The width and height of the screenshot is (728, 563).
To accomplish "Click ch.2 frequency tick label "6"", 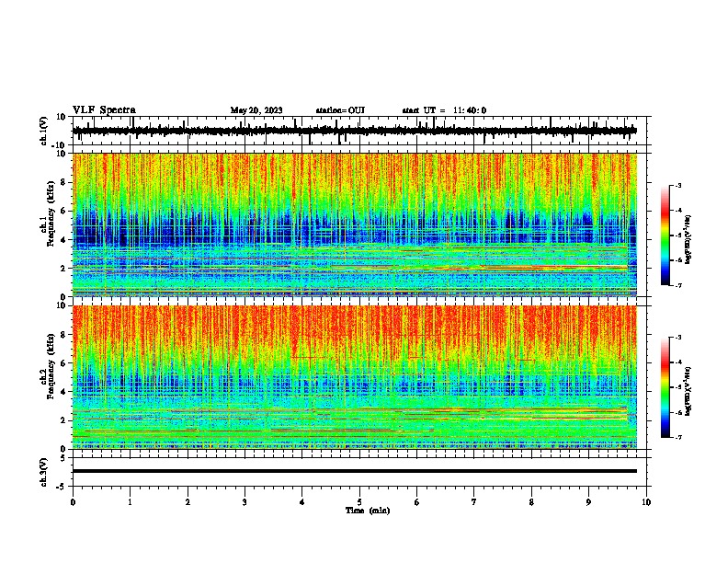I will [63, 363].
